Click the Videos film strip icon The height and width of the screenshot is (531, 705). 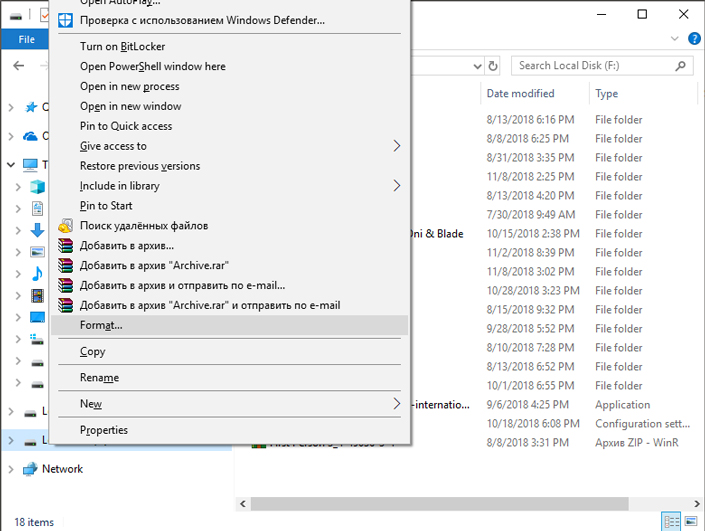(37, 295)
